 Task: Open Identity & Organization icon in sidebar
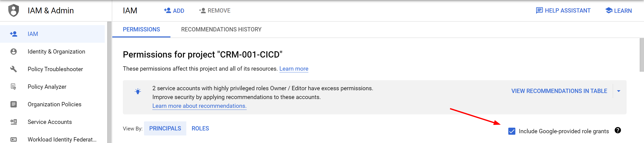click(14, 52)
